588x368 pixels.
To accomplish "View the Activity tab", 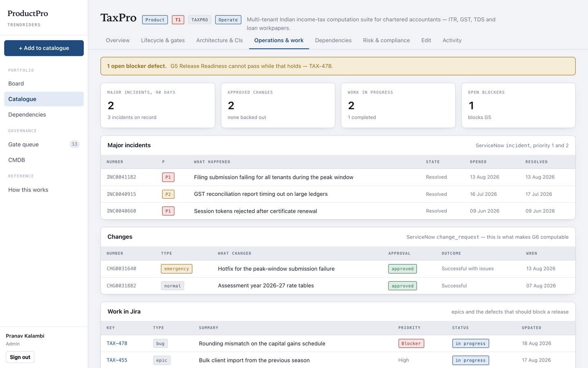I will (452, 40).
